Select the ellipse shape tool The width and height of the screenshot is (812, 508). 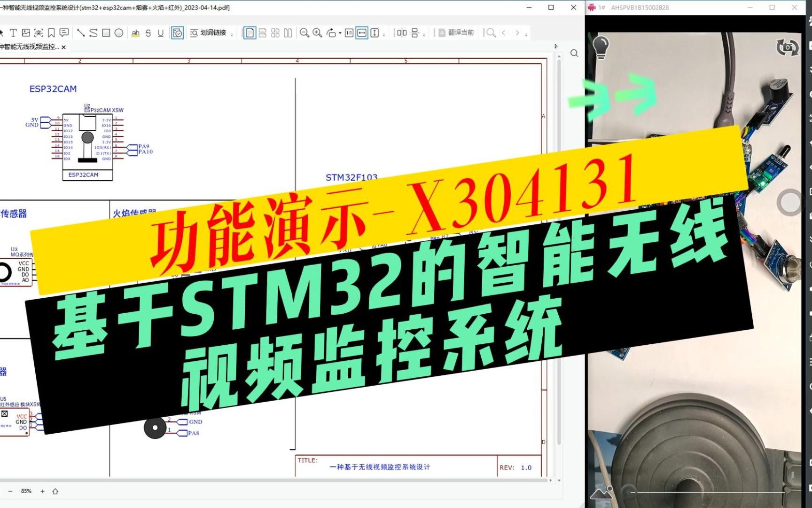point(119,33)
